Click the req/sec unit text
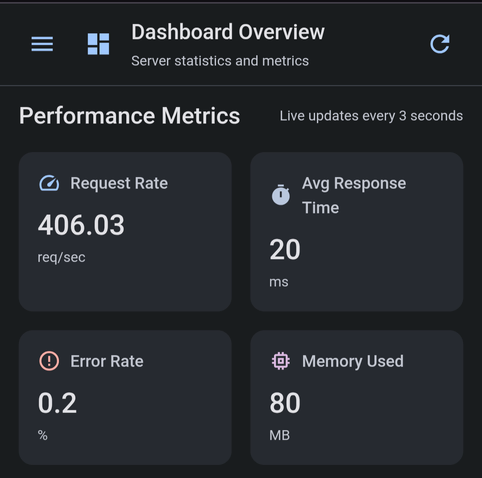 [x=61, y=257]
